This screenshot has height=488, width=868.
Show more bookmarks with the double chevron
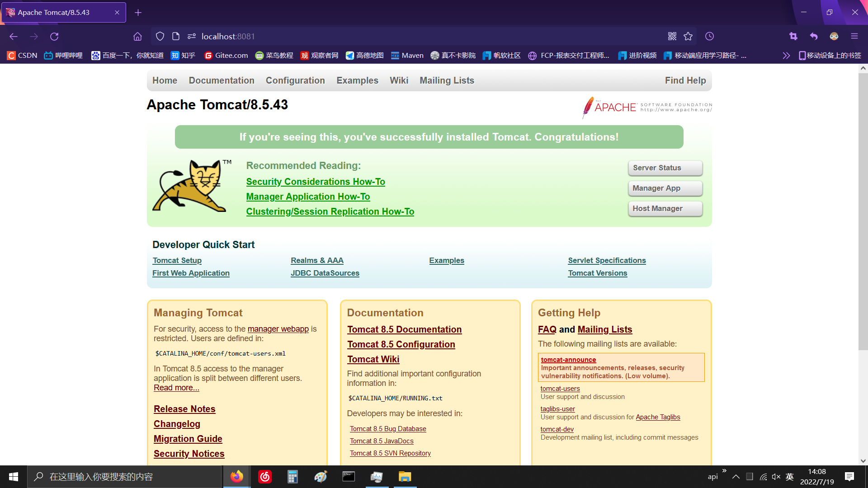pyautogui.click(x=786, y=55)
